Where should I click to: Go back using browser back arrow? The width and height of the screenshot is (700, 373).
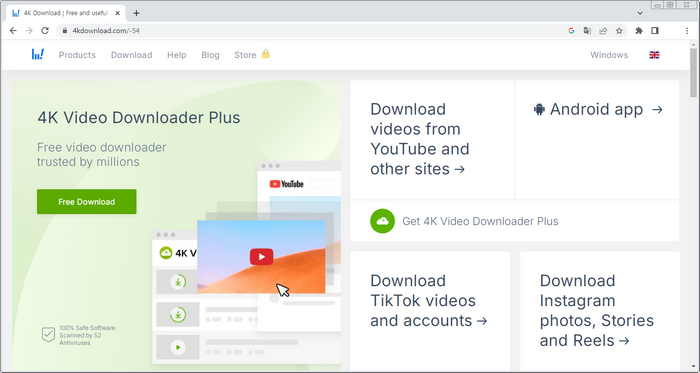click(x=13, y=31)
